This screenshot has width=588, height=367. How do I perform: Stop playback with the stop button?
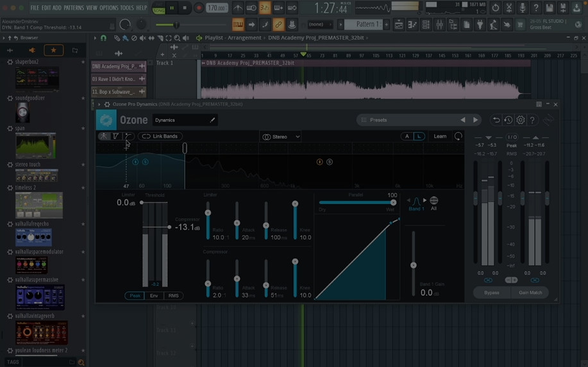pos(185,8)
